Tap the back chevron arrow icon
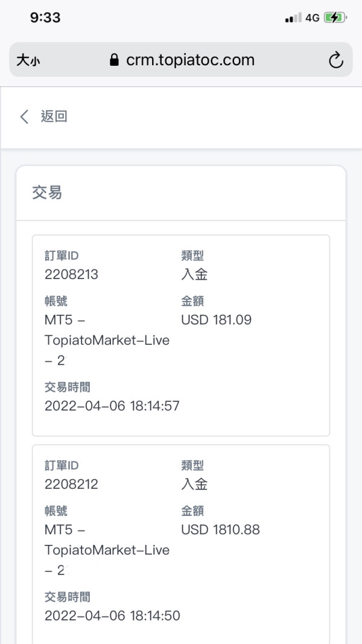The width and height of the screenshot is (362, 644). [x=24, y=117]
